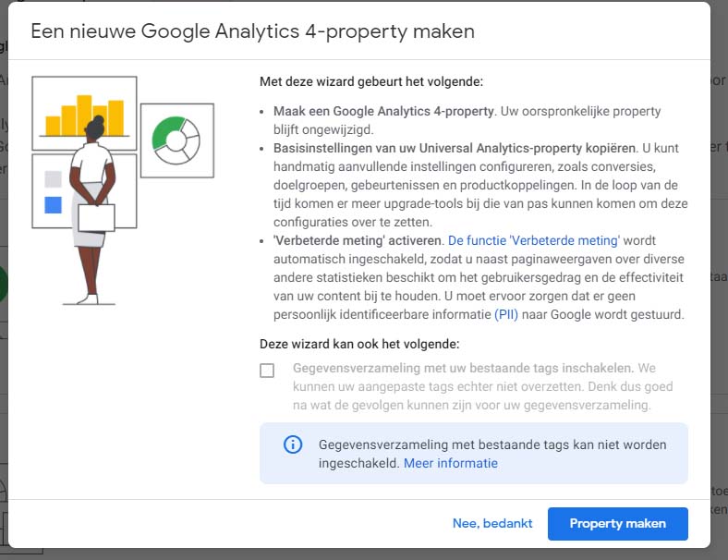
Task: Click the blue info icon in the notice
Action: click(293, 445)
